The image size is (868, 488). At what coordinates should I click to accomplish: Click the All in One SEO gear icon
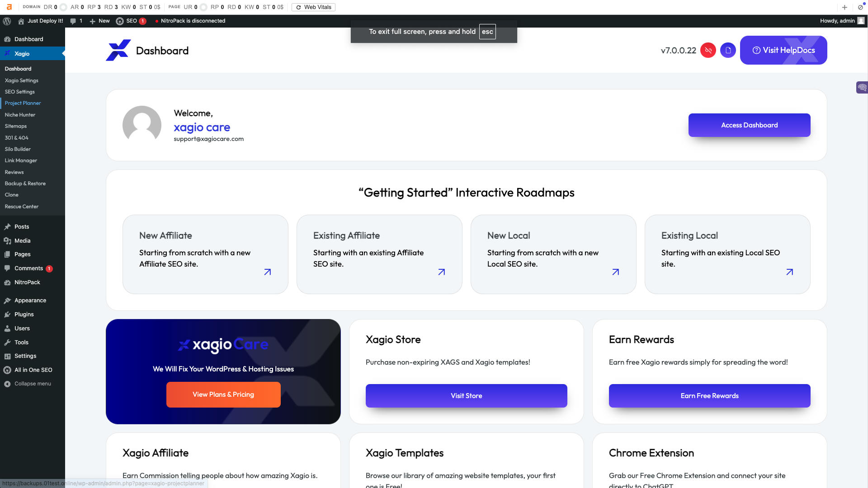point(7,370)
